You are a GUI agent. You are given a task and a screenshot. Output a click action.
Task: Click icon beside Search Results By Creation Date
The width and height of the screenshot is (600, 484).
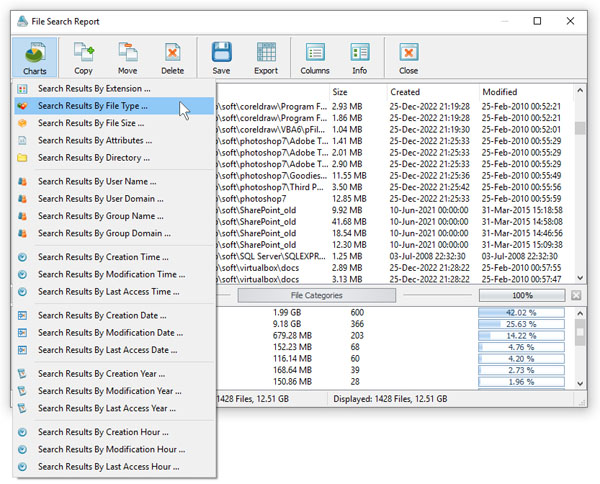[x=23, y=315]
